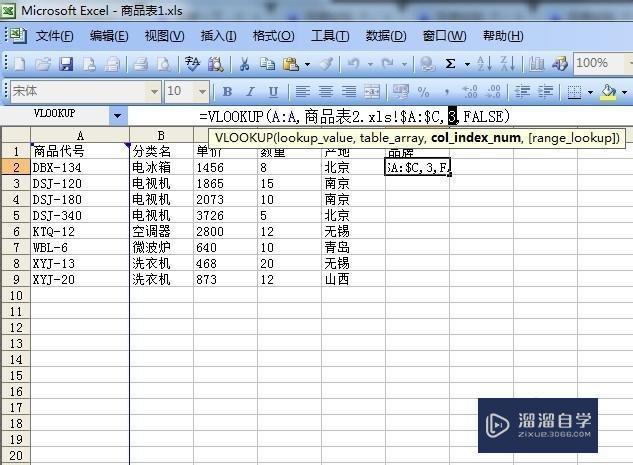Open the 帮助(H) menu

click(503, 36)
